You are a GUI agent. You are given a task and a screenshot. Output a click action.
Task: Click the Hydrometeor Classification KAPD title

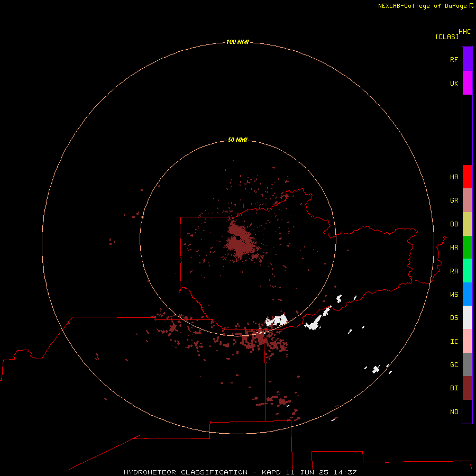pyautogui.click(x=240, y=472)
